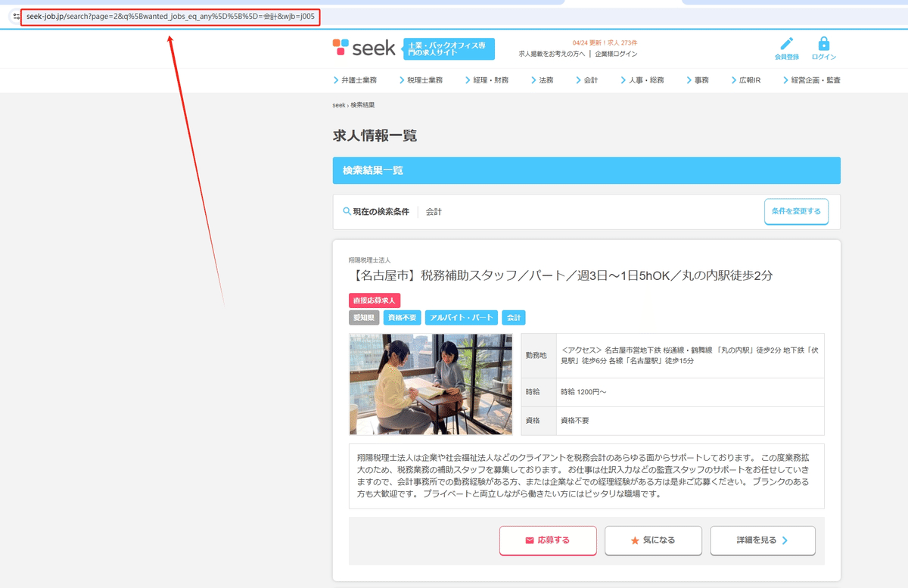Image resolution: width=908 pixels, height=588 pixels.
Task: Open 広報IR category menu
Action: tap(746, 80)
